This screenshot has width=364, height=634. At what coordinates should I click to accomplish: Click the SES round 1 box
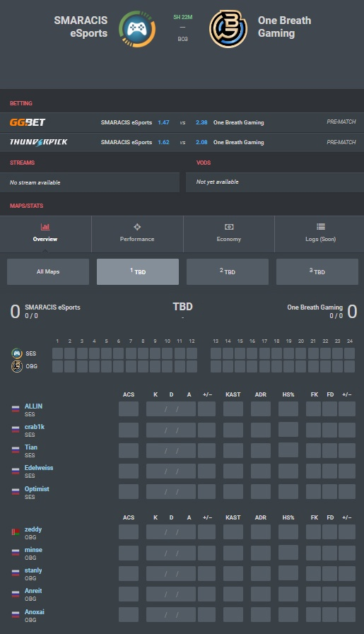[57, 353]
